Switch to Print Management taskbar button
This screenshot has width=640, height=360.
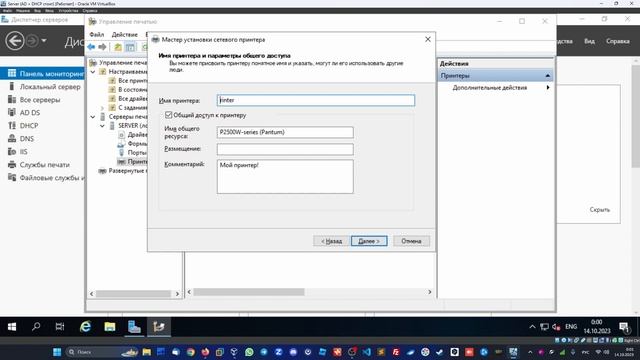point(159,327)
